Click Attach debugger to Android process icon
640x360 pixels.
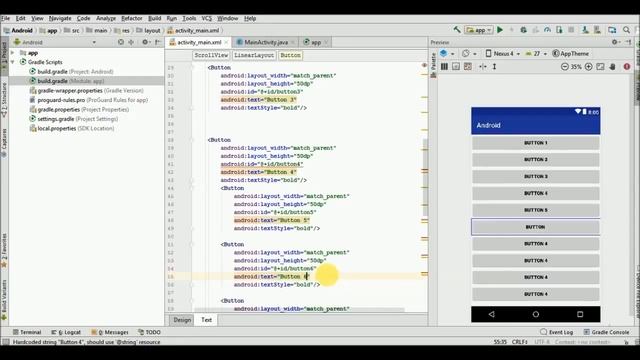click(559, 30)
